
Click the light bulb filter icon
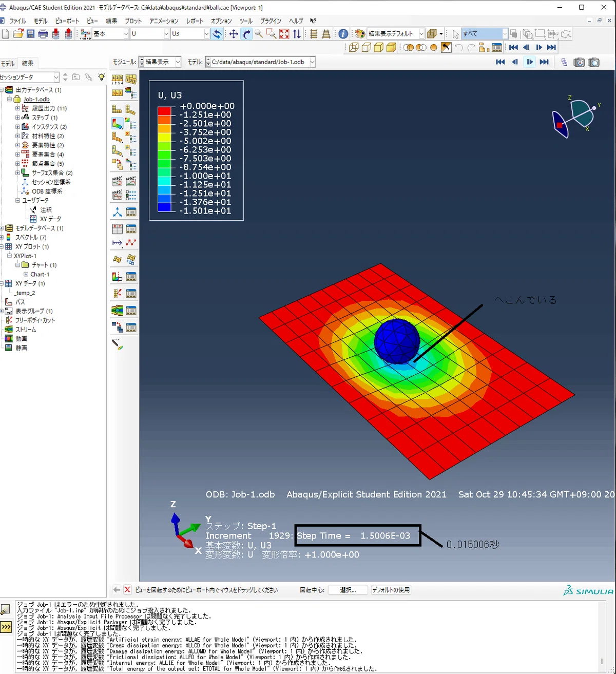pos(102,77)
